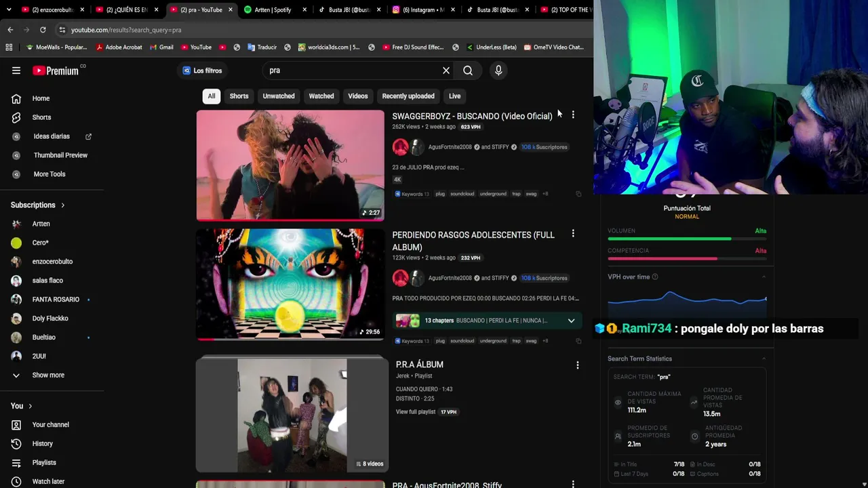Screen dimensions: 868x488
Task: Open the Gmail bookmark
Action: (161, 47)
